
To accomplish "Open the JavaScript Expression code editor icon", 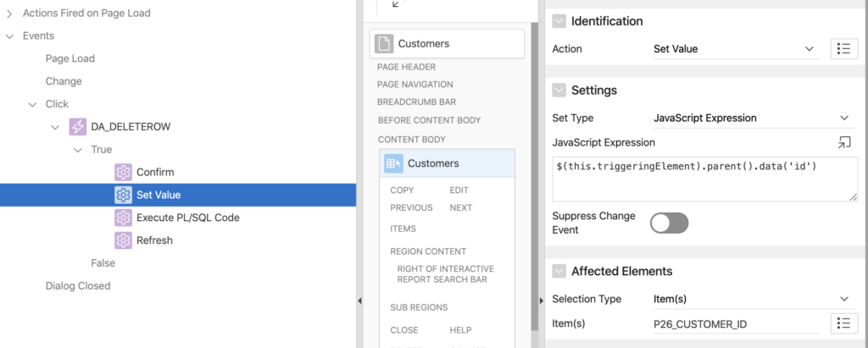I will click(843, 142).
